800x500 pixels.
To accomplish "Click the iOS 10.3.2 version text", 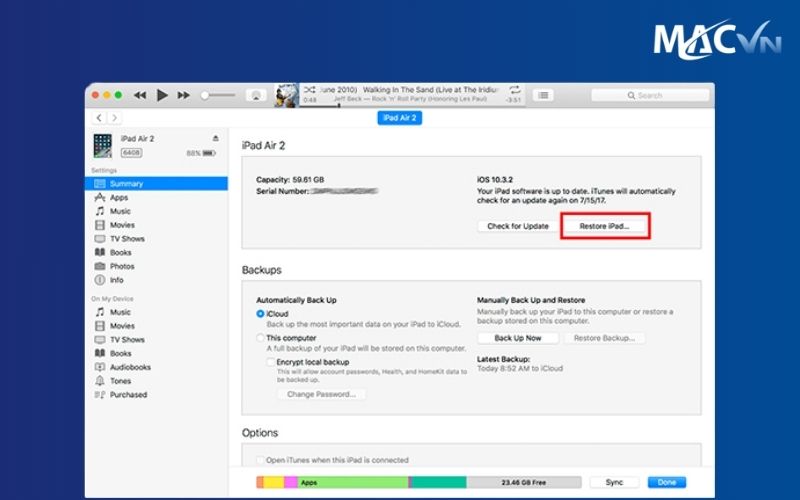I will 495,180.
